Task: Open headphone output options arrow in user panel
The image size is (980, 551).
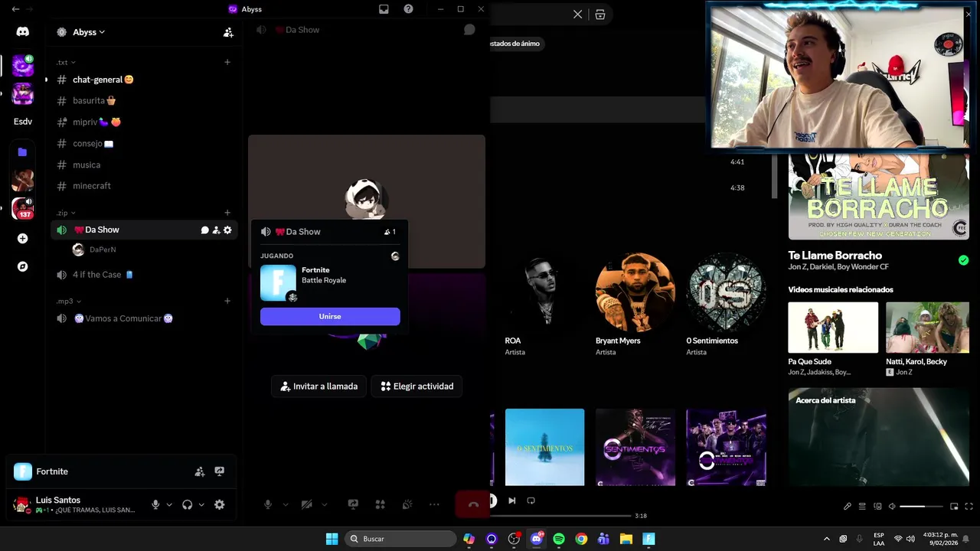Action: [x=201, y=505]
